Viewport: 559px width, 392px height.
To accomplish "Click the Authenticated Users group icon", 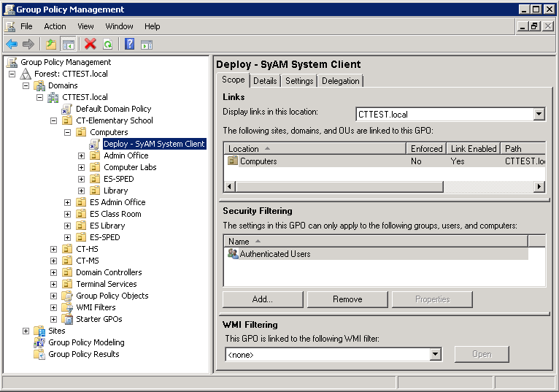I will pos(233,254).
